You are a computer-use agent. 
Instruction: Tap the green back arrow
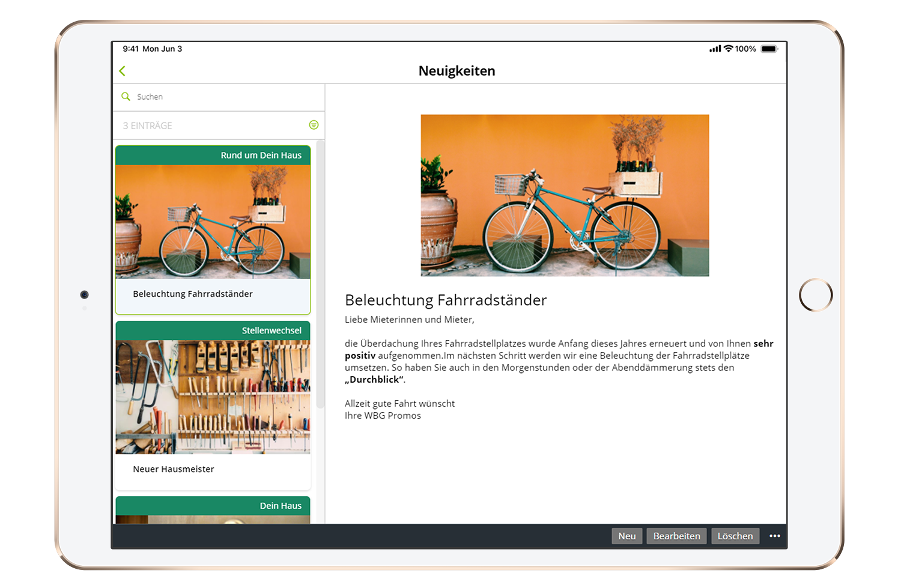(123, 71)
